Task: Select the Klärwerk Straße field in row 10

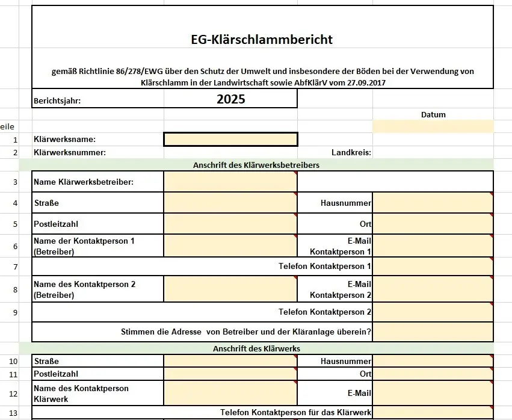Action: click(x=230, y=361)
